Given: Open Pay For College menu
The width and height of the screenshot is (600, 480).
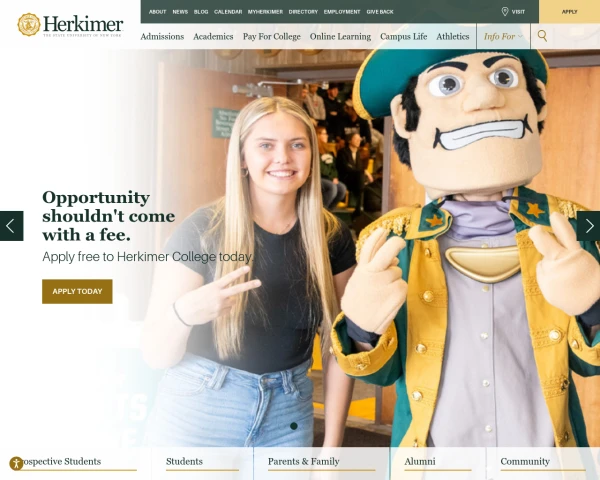Looking at the screenshot, I should pyautogui.click(x=272, y=36).
